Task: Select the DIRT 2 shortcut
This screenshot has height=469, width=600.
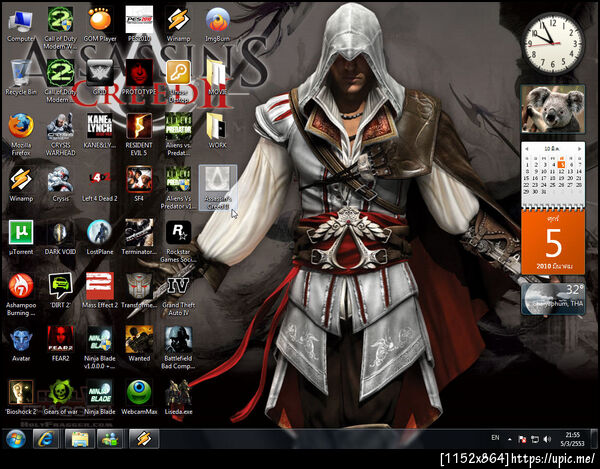Action: pos(60,291)
